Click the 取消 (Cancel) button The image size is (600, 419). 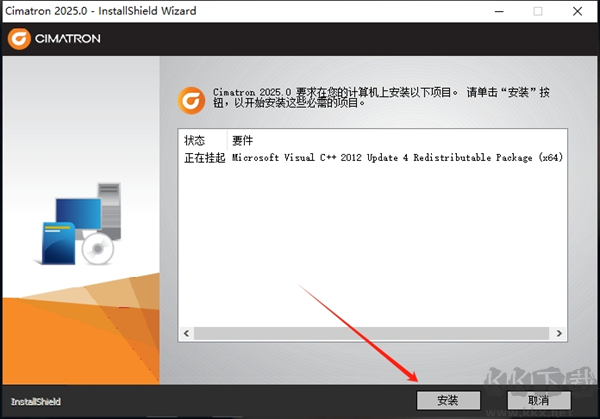click(539, 400)
